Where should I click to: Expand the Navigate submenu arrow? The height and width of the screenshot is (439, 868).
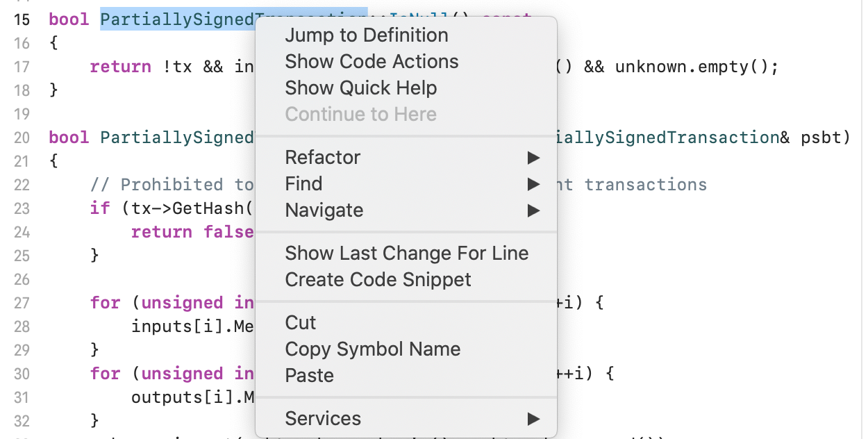533,210
